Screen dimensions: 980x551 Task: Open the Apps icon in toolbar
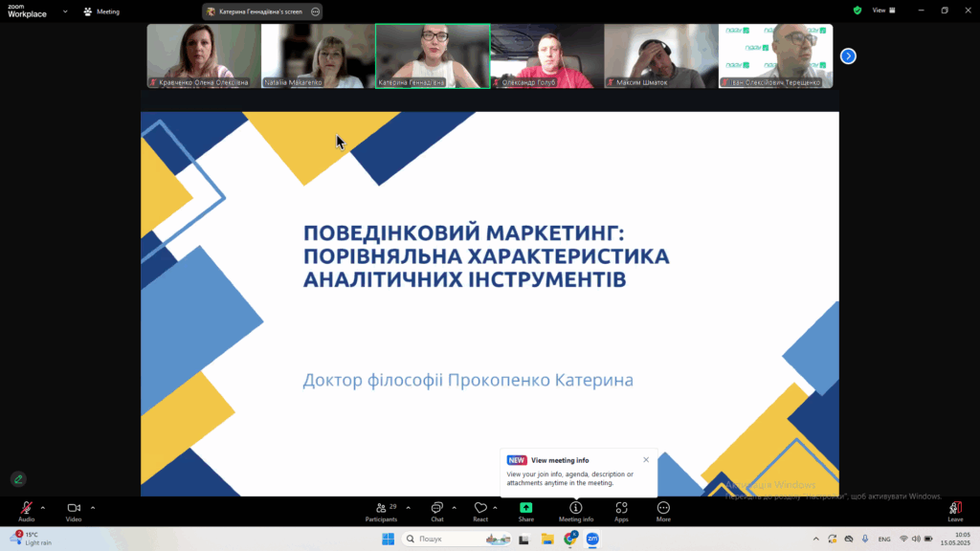click(621, 508)
